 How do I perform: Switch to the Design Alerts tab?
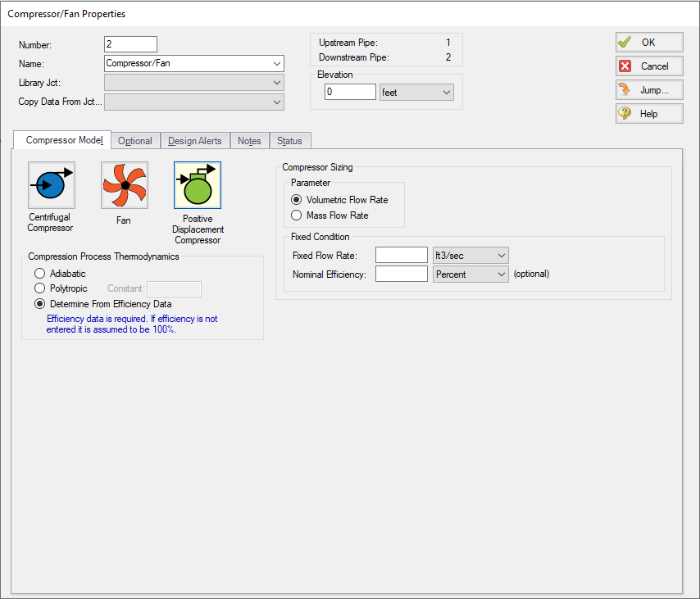click(195, 141)
